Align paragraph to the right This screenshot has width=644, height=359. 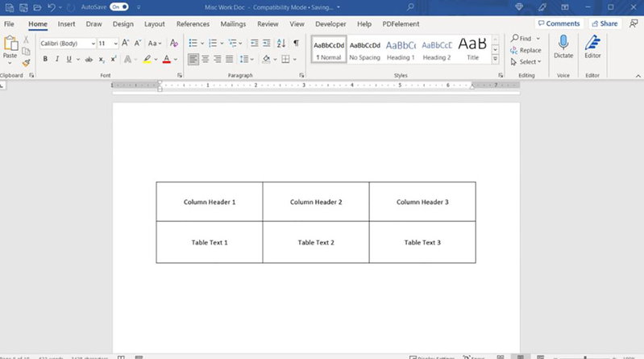tap(218, 59)
